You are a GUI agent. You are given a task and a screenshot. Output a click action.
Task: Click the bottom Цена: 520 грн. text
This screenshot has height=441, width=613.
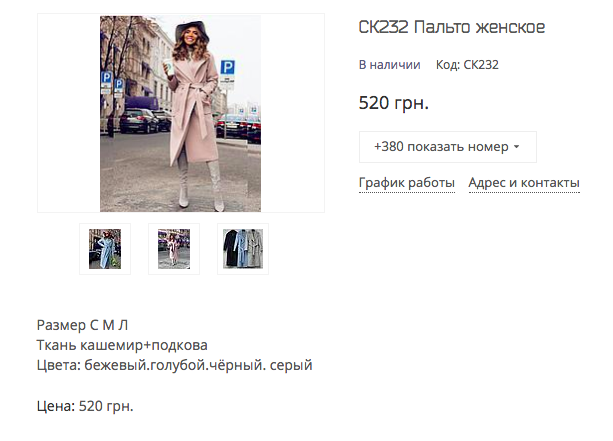coord(85,406)
